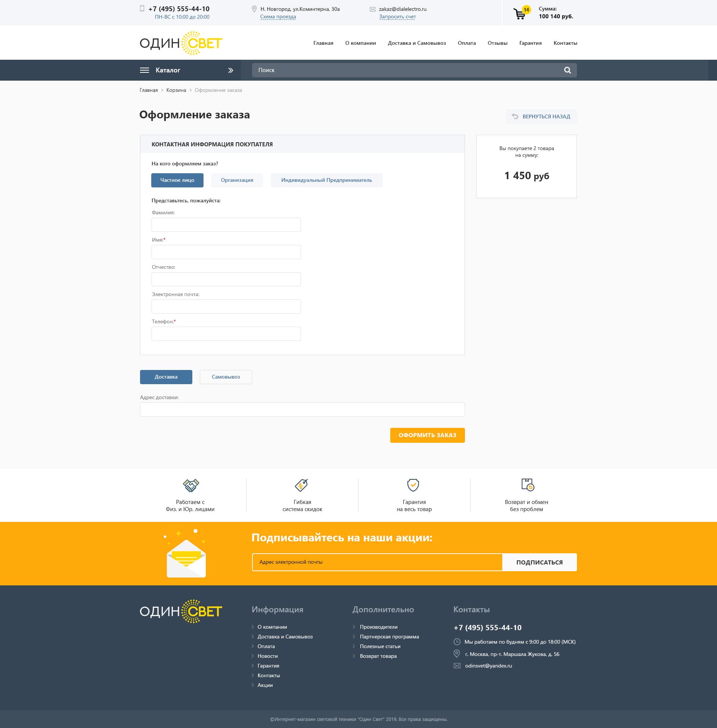
Task: Click the Оформить заказ button
Action: coord(428,435)
